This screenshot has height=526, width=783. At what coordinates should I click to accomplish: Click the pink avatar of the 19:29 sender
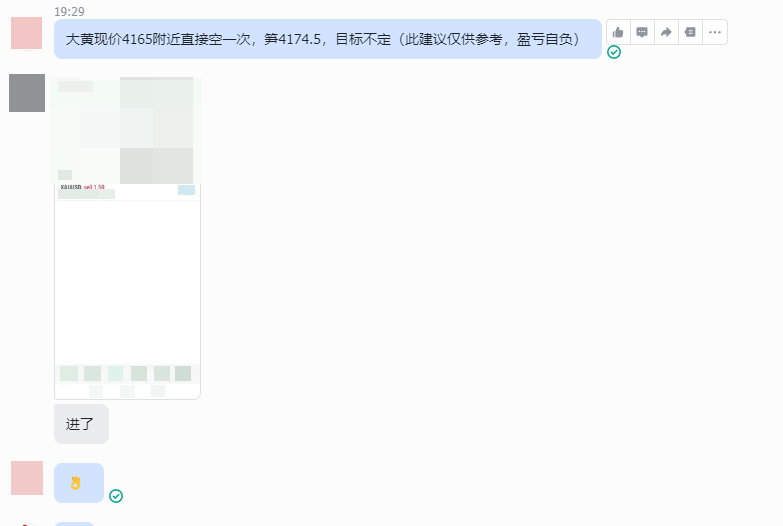click(x=26, y=33)
